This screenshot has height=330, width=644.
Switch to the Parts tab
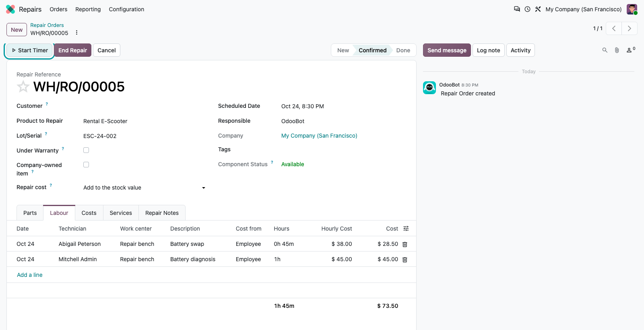click(30, 213)
